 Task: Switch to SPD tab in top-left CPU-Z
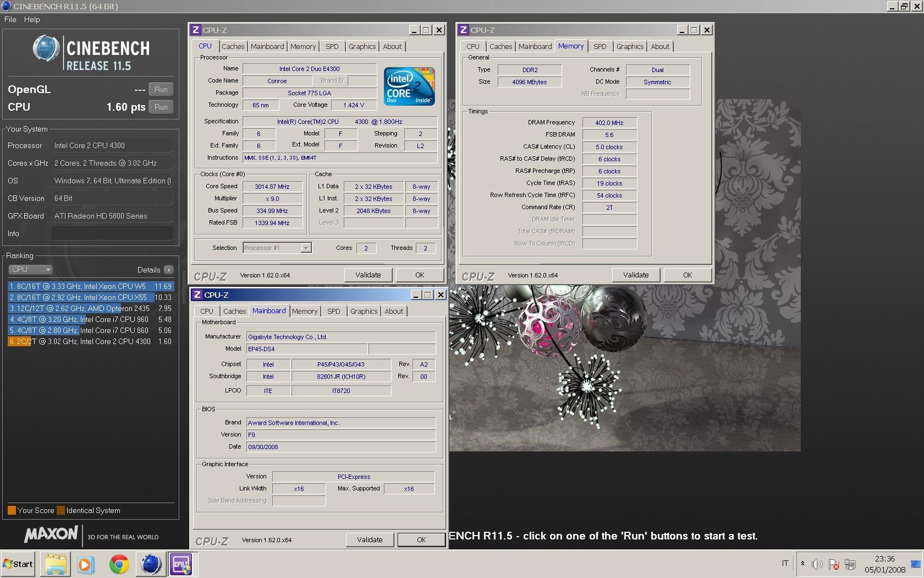coord(332,47)
